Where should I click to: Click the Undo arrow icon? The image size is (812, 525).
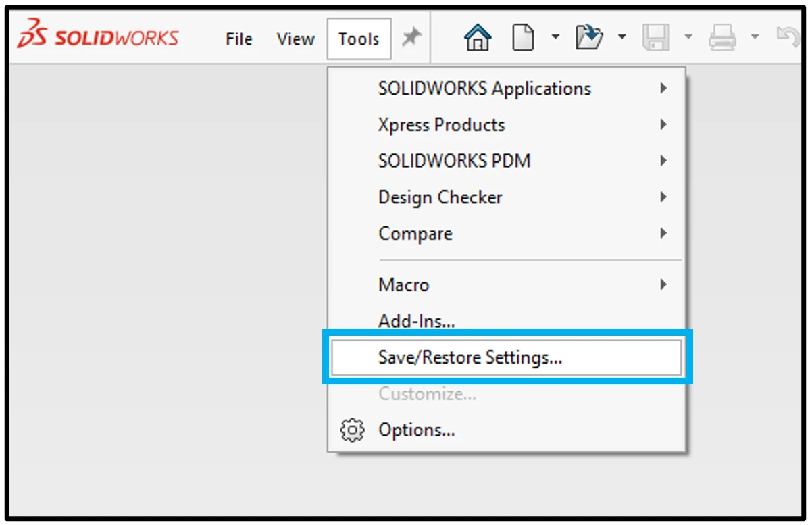point(788,38)
